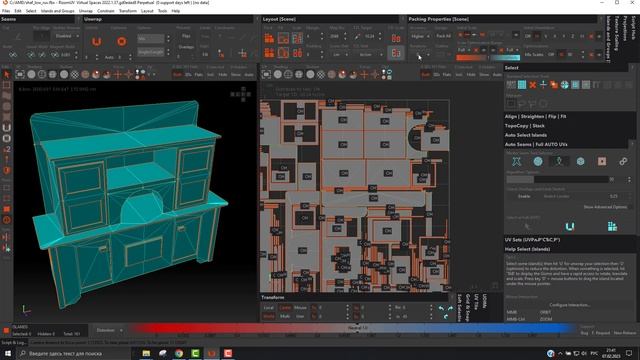Click the frame-selection icon in UV viewport toolbar
This screenshot has height=360, width=640.
pos(266,74)
